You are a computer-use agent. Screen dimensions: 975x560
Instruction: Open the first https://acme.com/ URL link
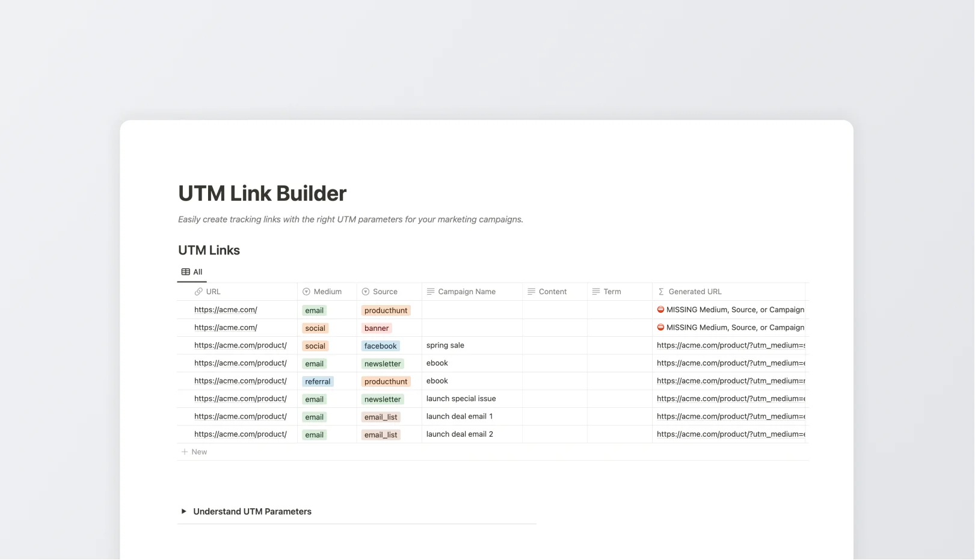226,310
